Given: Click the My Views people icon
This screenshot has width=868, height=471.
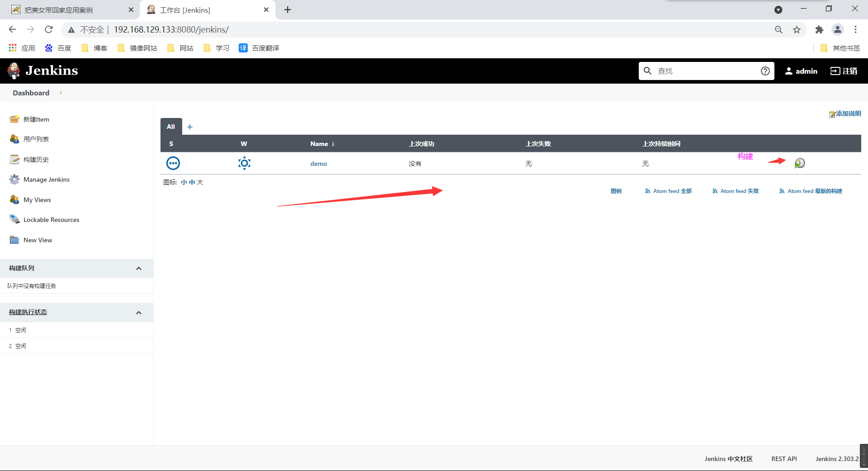Looking at the screenshot, I should pyautogui.click(x=14, y=199).
